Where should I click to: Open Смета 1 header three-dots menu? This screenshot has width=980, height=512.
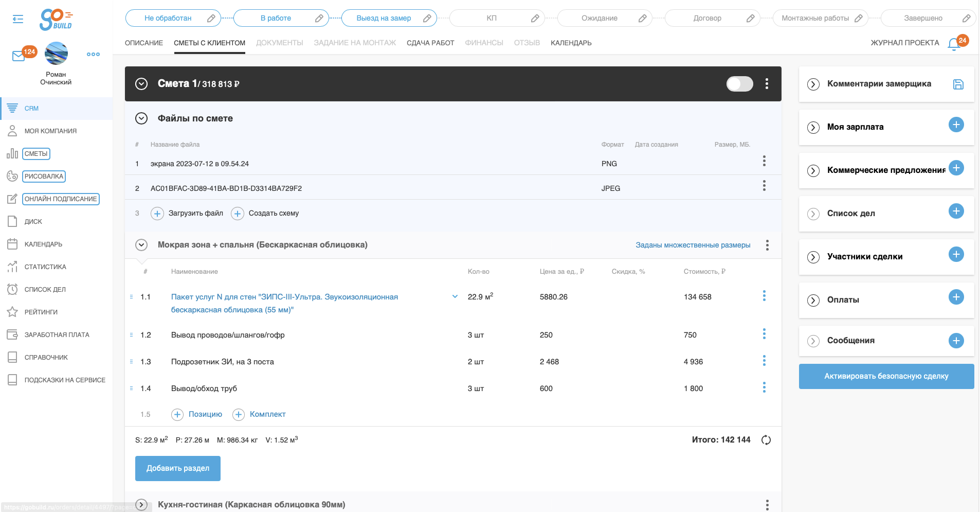(x=767, y=84)
